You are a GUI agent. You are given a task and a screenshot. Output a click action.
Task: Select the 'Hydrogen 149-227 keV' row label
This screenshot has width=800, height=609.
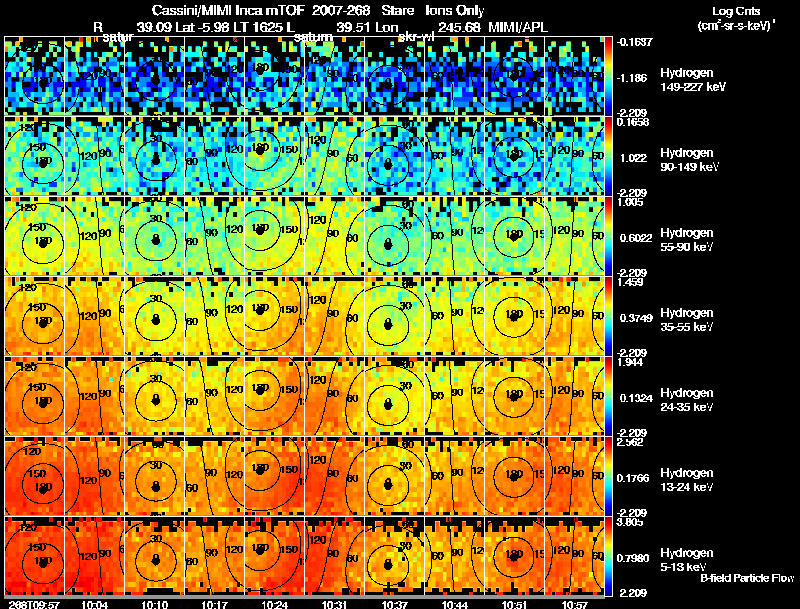point(692,80)
